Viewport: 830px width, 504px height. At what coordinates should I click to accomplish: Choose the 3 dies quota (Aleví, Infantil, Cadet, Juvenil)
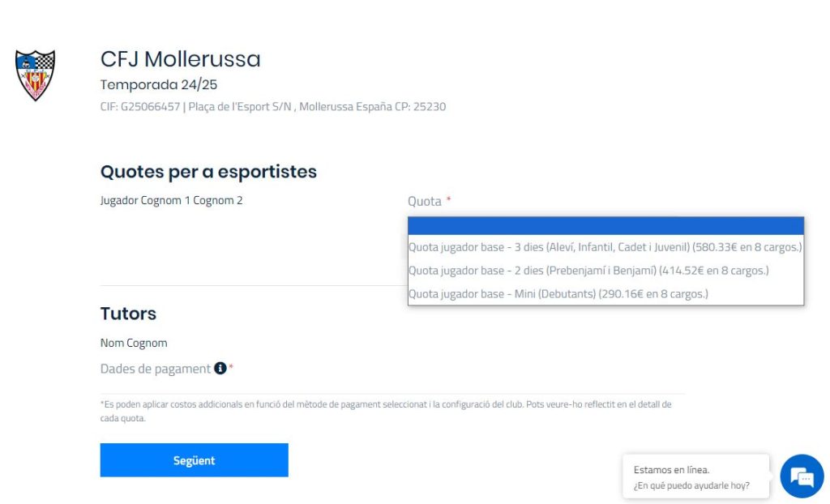[x=605, y=247]
